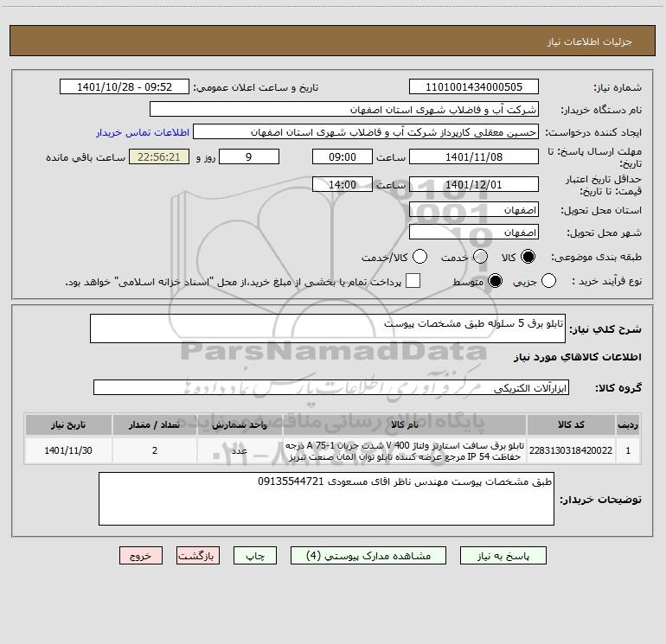
Task: Toggle the اسناد خزانه اسلامی payment checkbox
Action: pyautogui.click(x=413, y=281)
